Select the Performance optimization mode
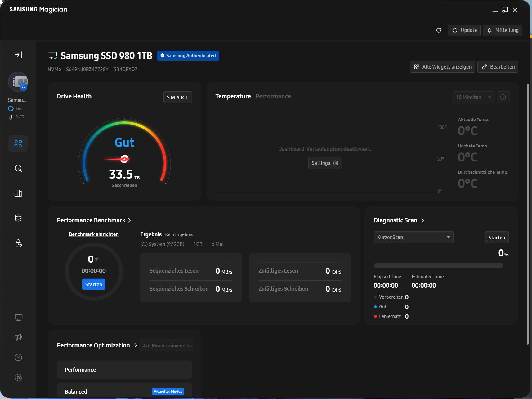The height and width of the screenshot is (399, 532). pos(124,370)
